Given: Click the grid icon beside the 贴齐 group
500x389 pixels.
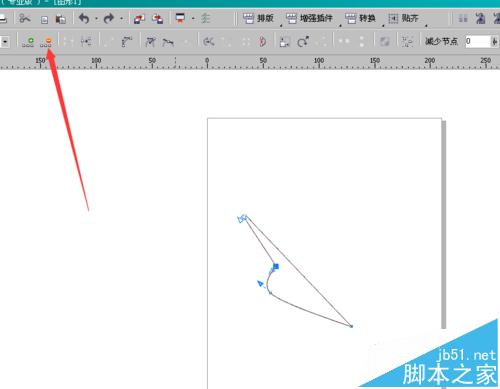Looking at the screenshot, I should pyautogui.click(x=463, y=18).
